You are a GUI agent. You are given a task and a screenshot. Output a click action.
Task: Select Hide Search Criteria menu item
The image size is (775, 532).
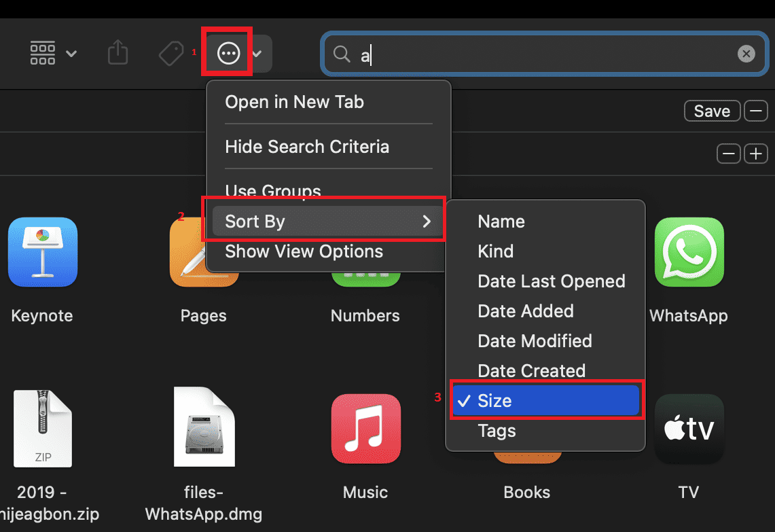(x=307, y=147)
